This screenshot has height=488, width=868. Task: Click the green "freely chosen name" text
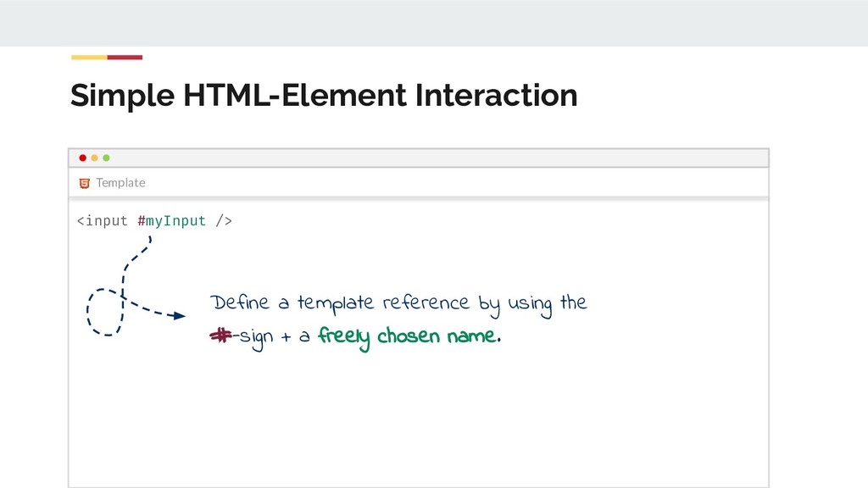[406, 336]
